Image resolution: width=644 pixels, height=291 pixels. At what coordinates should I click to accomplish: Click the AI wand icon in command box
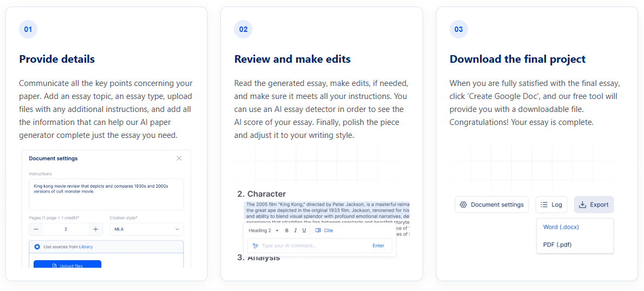tap(255, 246)
